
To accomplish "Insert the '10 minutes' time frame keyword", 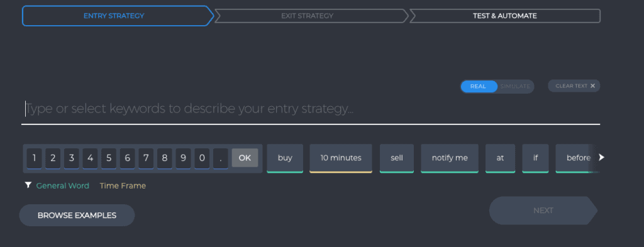I will coord(341,158).
